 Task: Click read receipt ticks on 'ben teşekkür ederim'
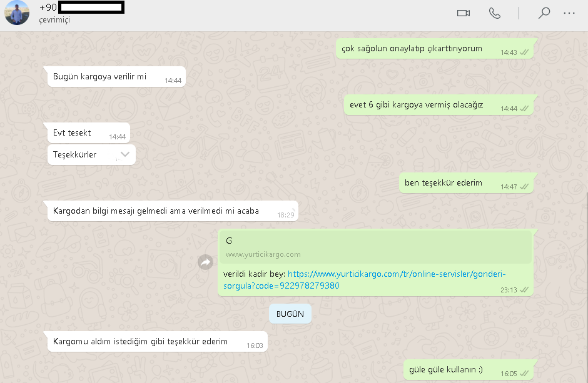524,186
